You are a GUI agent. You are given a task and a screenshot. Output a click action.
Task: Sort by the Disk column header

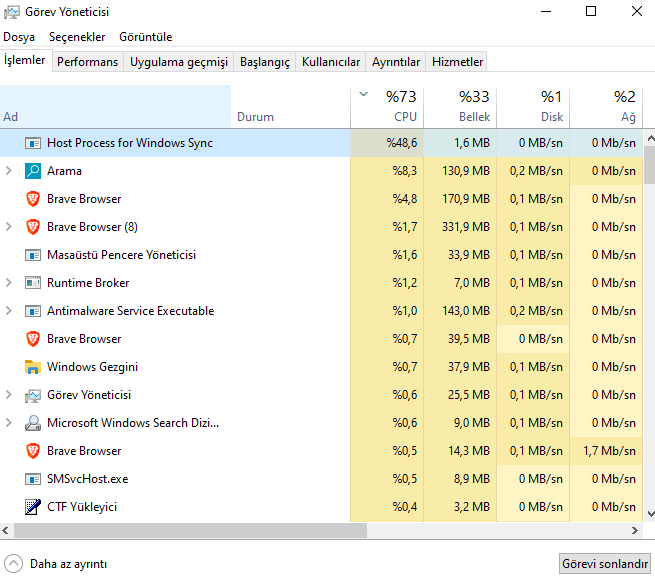(x=533, y=107)
